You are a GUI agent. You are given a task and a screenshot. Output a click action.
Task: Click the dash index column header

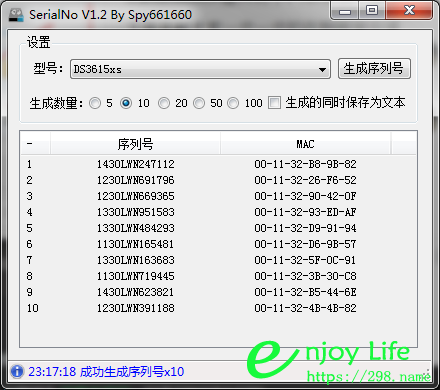[35, 144]
